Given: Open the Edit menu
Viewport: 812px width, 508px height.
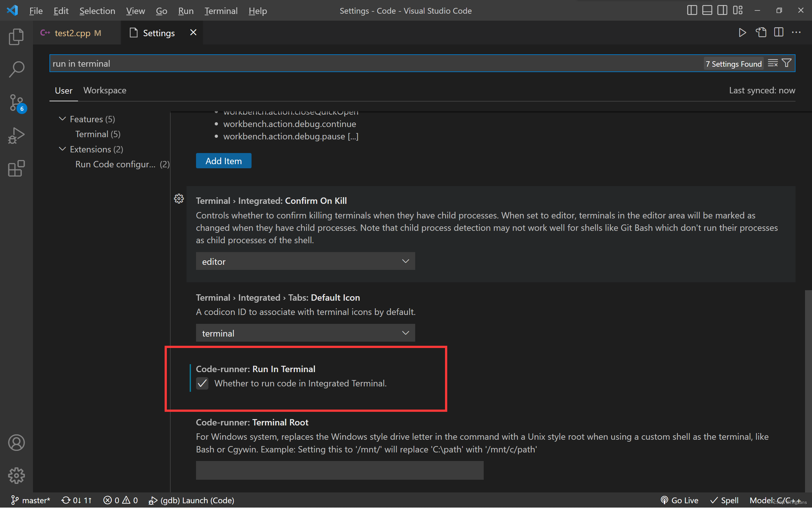Looking at the screenshot, I should click(61, 11).
